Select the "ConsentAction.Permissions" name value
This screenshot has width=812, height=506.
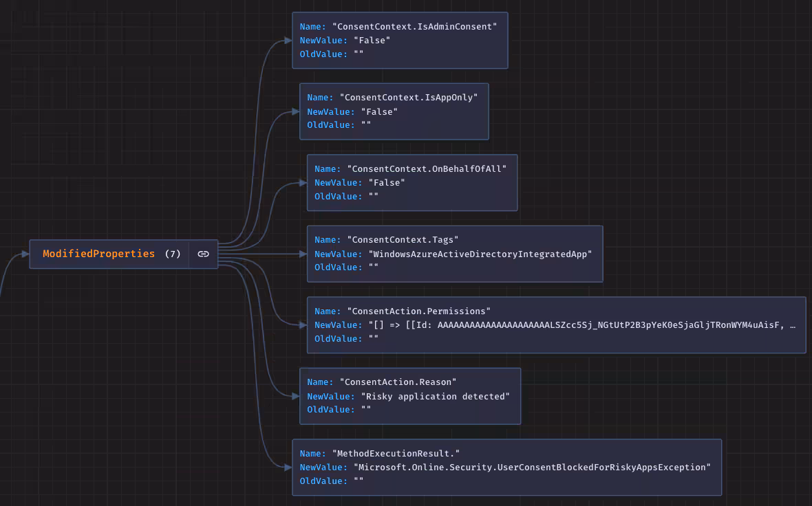(419, 311)
